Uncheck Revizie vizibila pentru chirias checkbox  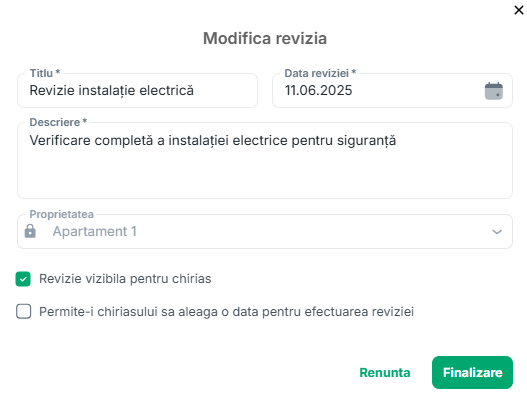[x=23, y=279]
